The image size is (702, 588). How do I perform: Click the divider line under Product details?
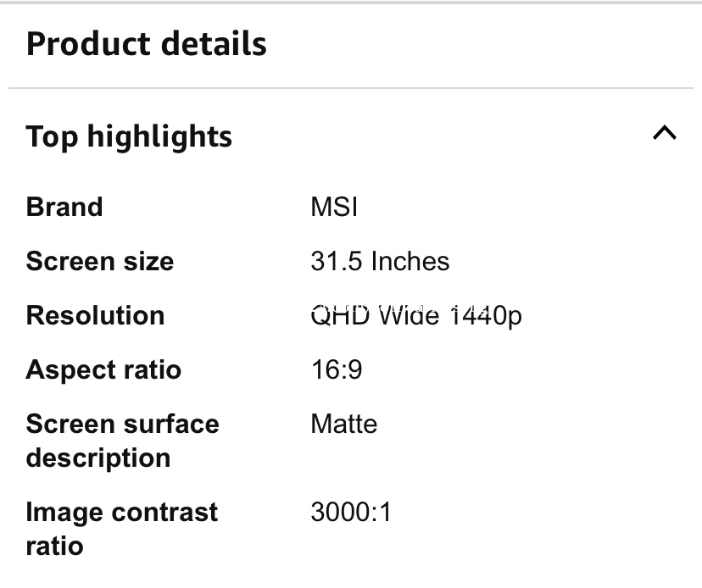pyautogui.click(x=351, y=88)
